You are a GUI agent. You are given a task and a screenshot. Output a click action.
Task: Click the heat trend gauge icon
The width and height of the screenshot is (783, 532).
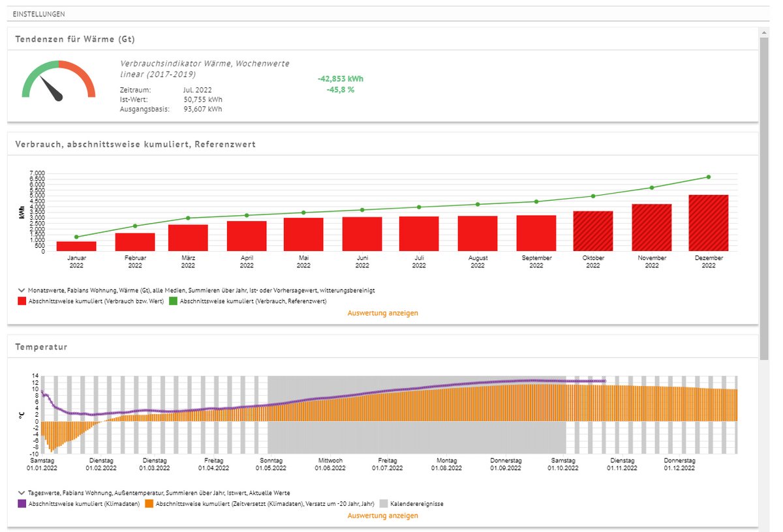(59, 81)
